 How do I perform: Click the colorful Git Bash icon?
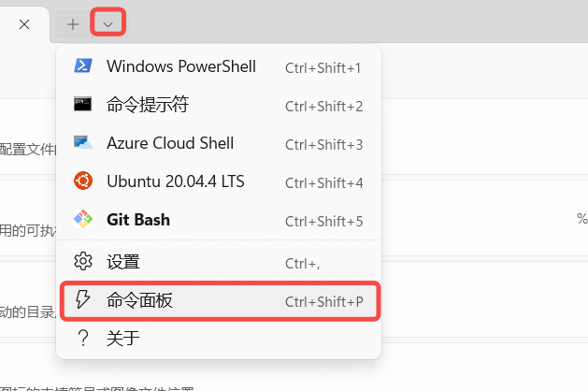[83, 220]
